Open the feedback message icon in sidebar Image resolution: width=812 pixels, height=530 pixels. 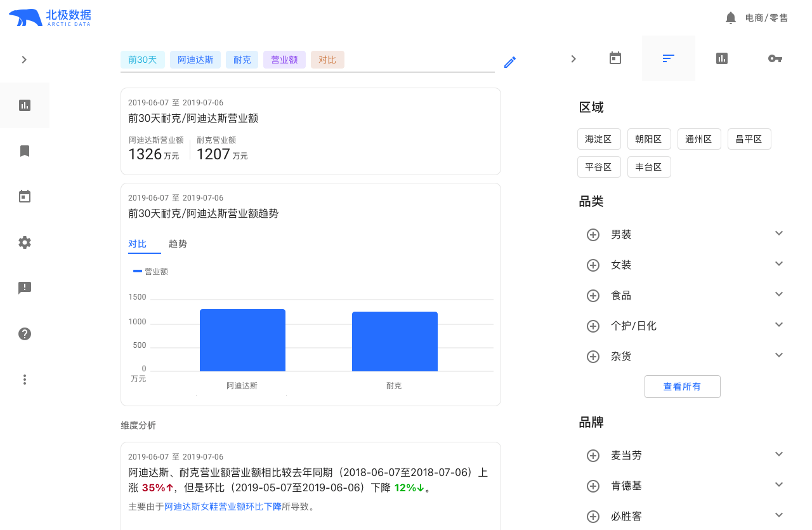coord(25,288)
